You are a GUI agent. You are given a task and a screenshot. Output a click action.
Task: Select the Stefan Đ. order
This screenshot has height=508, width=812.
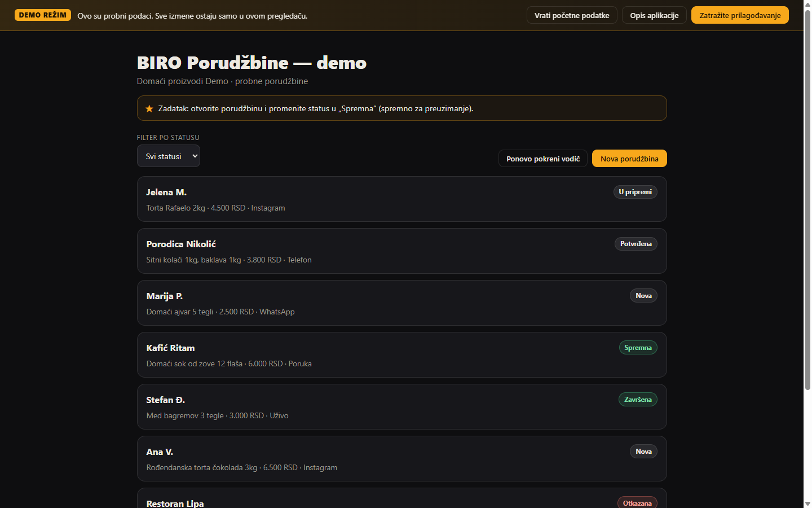click(x=402, y=407)
